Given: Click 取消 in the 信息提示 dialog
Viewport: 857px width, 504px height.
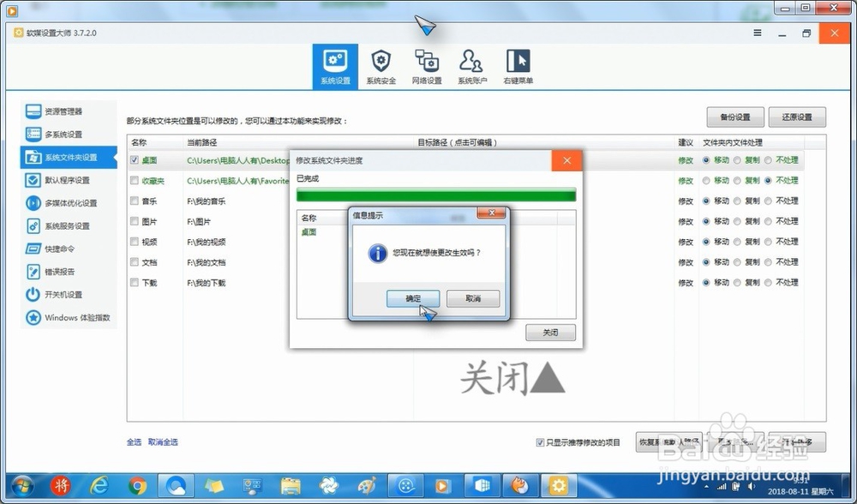Looking at the screenshot, I should tap(473, 298).
